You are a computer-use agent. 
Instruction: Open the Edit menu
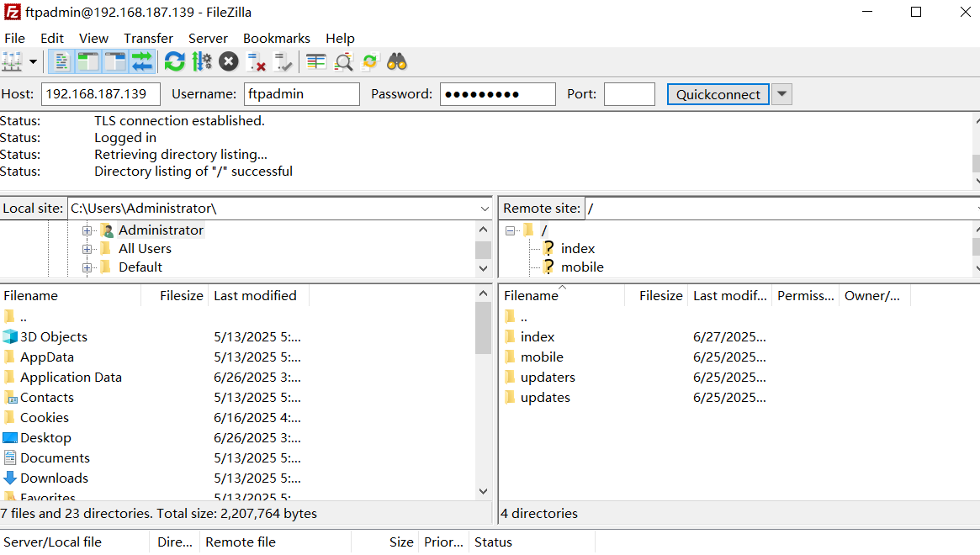[x=52, y=38]
